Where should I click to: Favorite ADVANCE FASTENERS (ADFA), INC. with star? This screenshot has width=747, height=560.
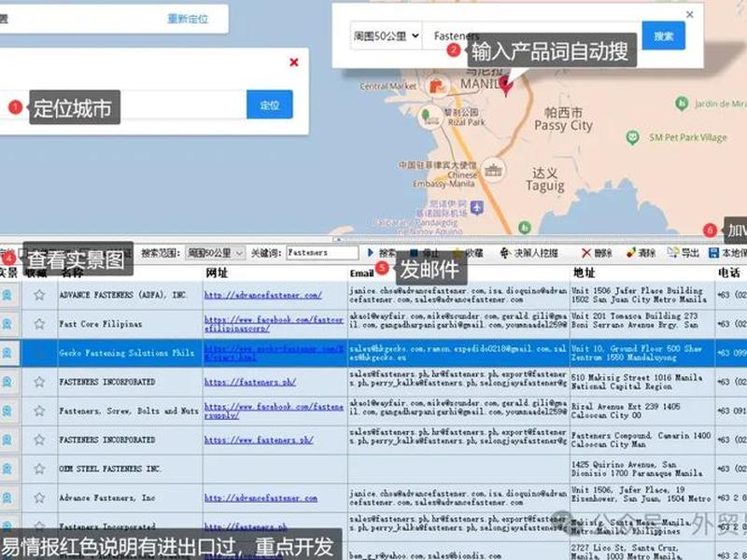tap(39, 295)
